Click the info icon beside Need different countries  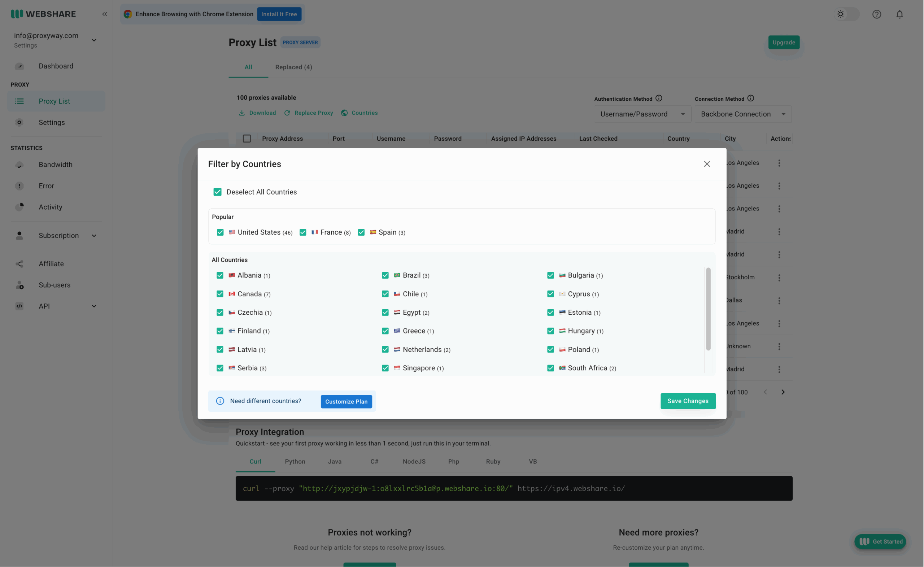pos(220,401)
